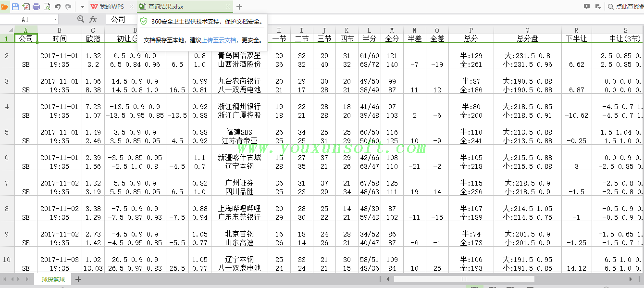The image size is (644, 288).
Task: Open the Name Box dropdown arrow
Action: [56, 20]
